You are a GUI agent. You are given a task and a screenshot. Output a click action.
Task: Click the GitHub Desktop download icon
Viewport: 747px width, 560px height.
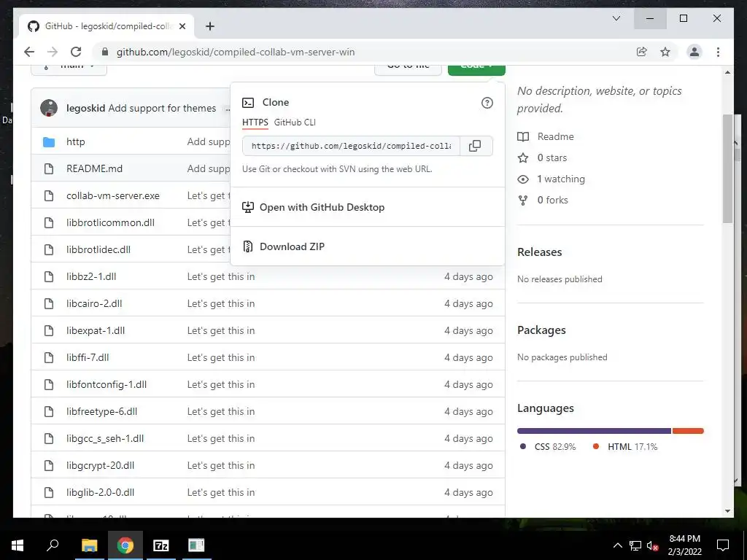(248, 207)
